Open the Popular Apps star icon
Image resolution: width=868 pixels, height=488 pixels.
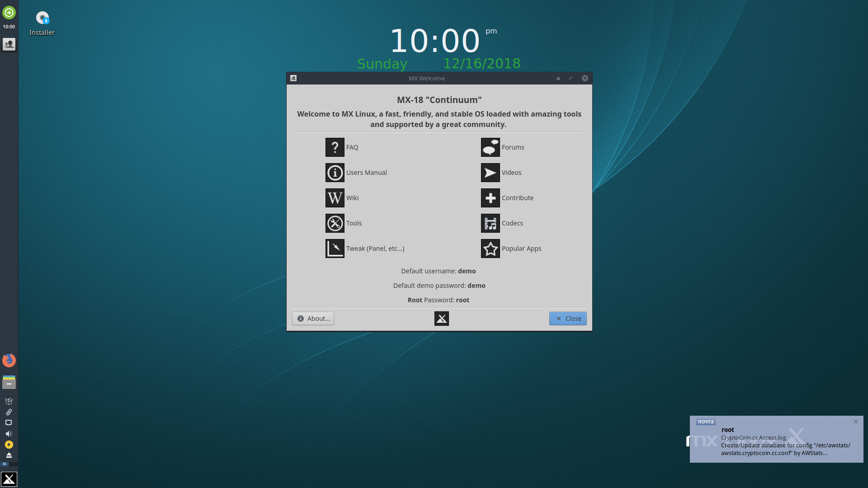pyautogui.click(x=490, y=249)
